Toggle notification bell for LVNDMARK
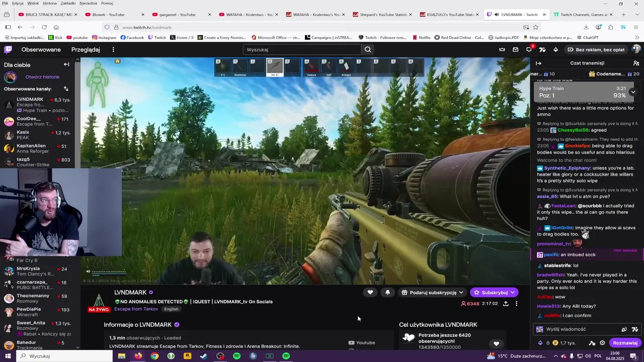 (387, 292)
